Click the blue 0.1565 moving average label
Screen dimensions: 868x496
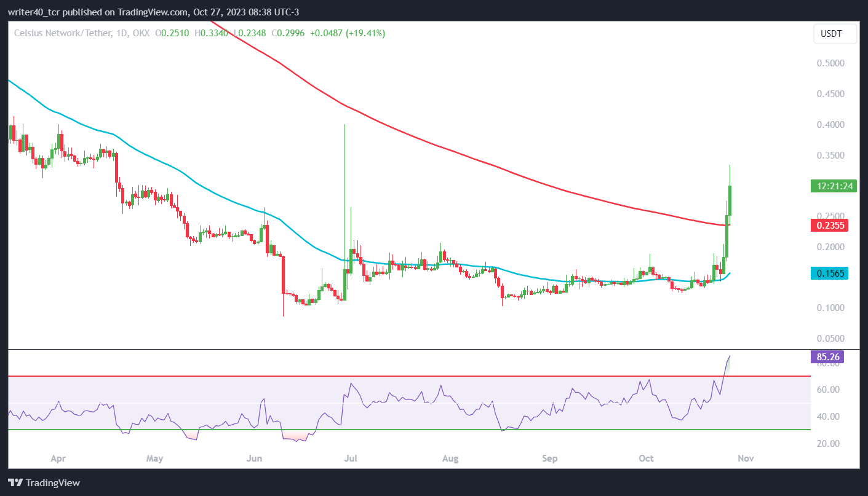point(830,274)
